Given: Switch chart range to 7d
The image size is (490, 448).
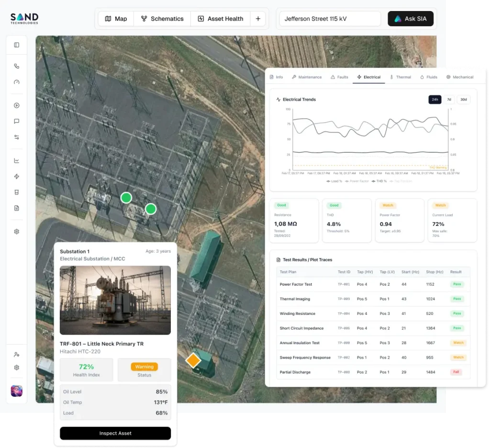Looking at the screenshot, I should (x=449, y=100).
